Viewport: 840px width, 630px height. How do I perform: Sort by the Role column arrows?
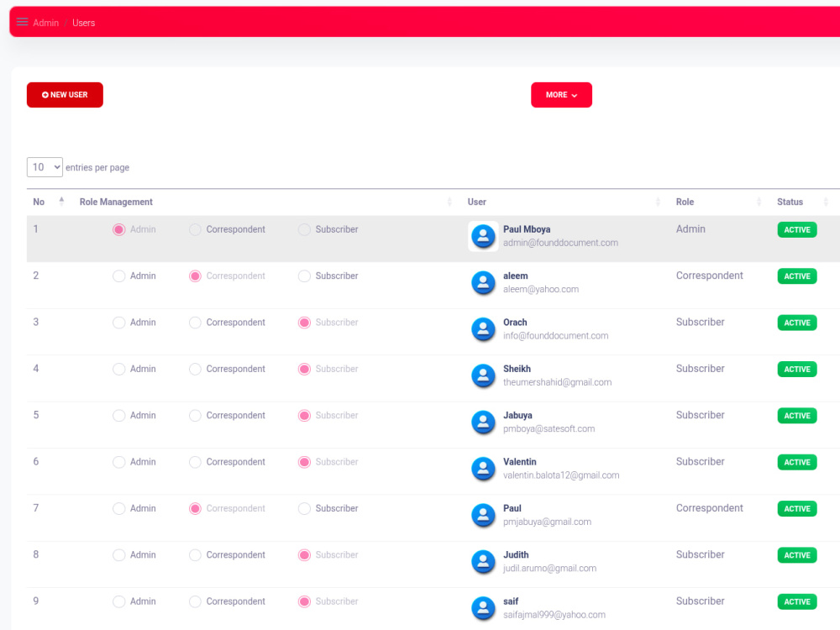point(759,202)
